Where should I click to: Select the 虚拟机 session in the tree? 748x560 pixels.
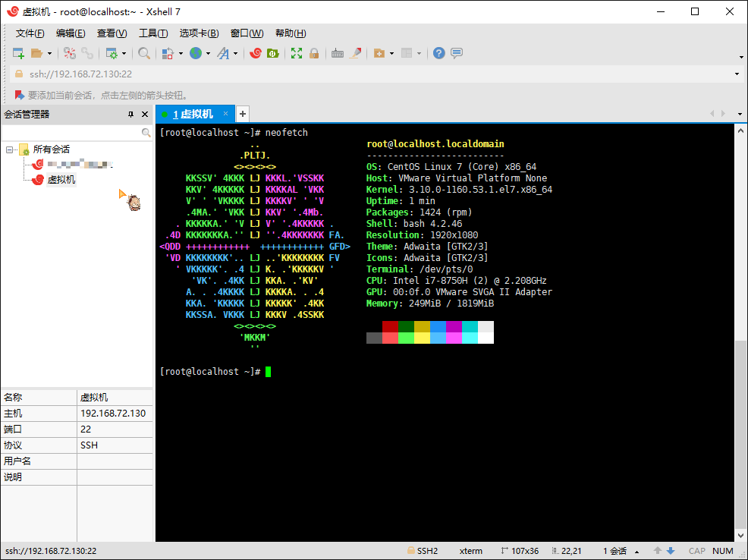tap(61, 180)
